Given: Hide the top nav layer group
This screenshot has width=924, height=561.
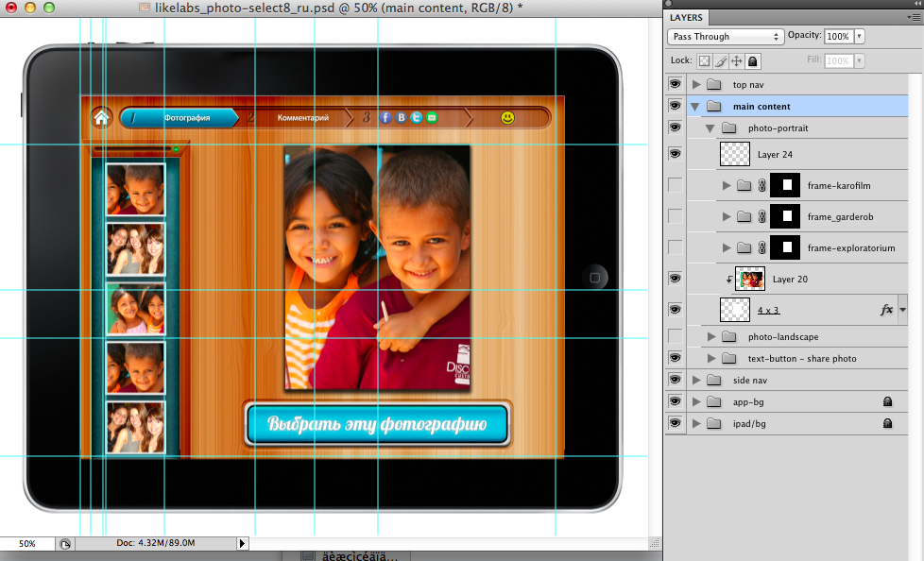Looking at the screenshot, I should [x=675, y=84].
